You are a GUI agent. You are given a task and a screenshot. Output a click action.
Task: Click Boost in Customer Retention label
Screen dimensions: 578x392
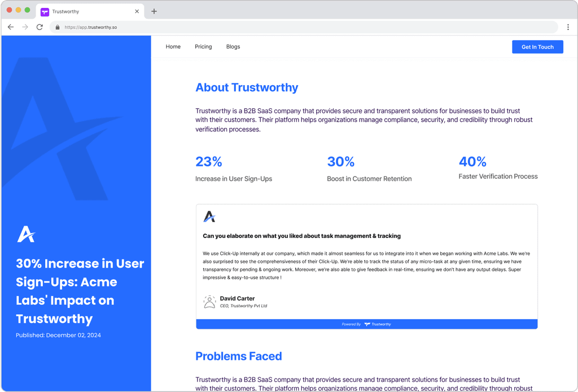coord(369,179)
